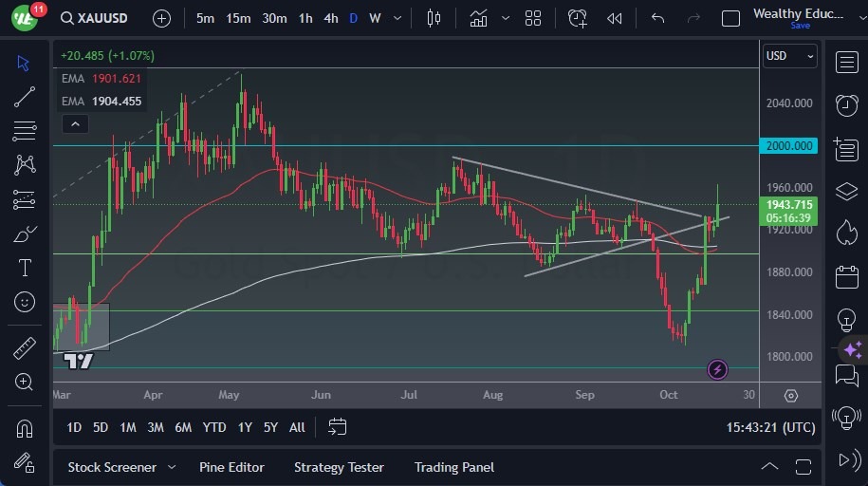Open the hotlists flame icon
868x486 pixels.
[846, 233]
